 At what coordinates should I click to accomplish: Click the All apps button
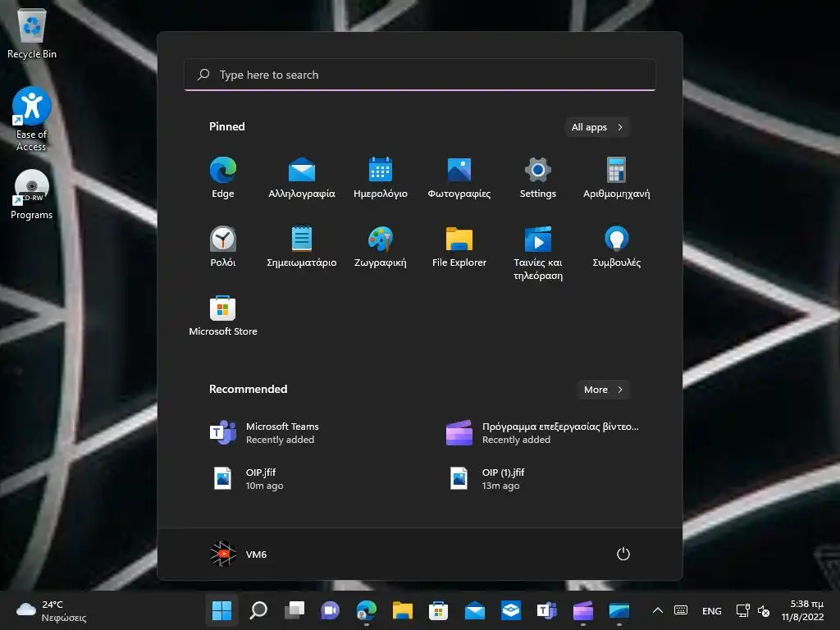pyautogui.click(x=597, y=127)
